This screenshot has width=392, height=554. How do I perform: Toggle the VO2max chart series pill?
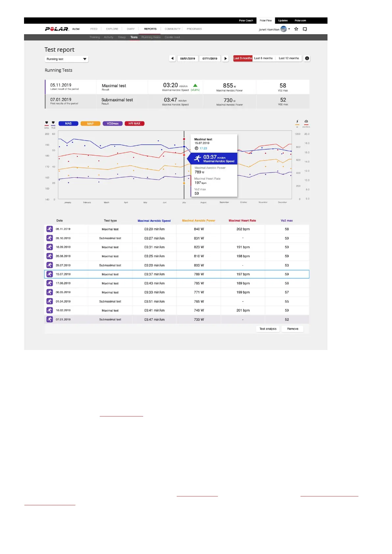[x=113, y=124]
